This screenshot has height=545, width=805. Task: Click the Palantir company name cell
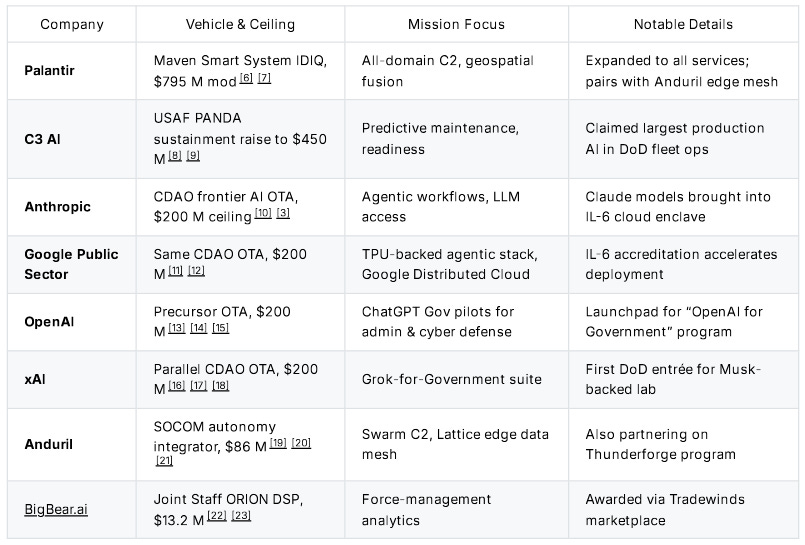(50, 69)
